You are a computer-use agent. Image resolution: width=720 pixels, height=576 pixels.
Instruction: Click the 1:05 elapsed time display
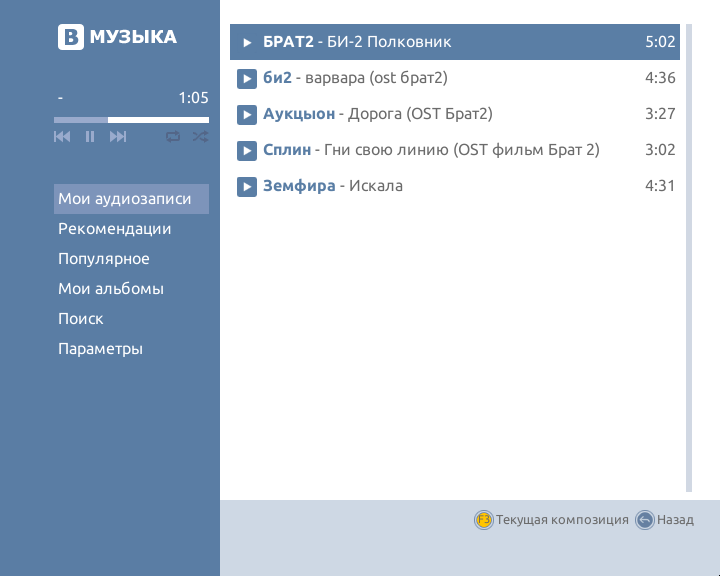(x=193, y=98)
